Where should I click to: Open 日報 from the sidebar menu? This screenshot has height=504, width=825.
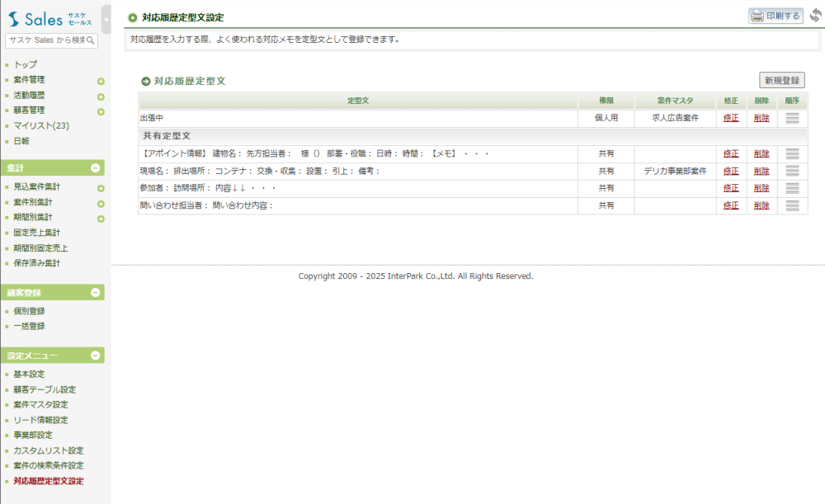click(21, 141)
